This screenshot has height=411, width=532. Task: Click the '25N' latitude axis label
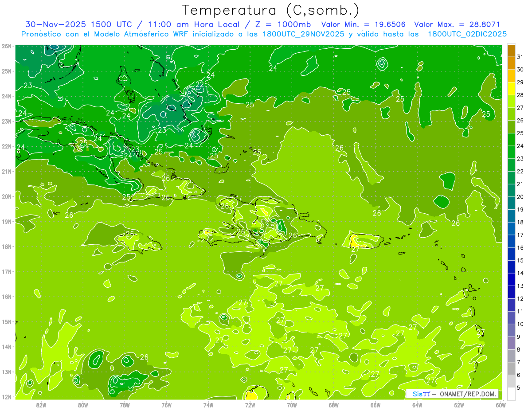tap(6, 71)
